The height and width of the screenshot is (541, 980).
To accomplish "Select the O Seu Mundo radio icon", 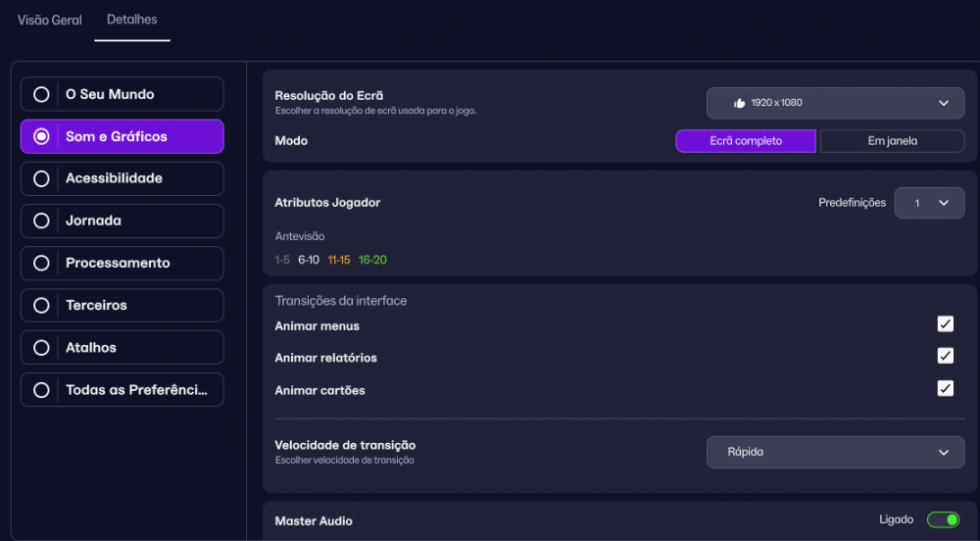I will pyautogui.click(x=41, y=94).
